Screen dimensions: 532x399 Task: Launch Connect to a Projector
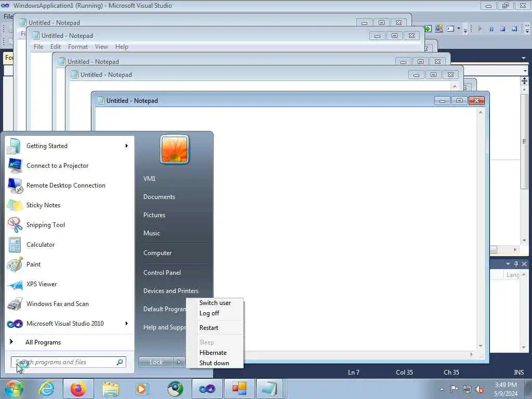coord(70,166)
